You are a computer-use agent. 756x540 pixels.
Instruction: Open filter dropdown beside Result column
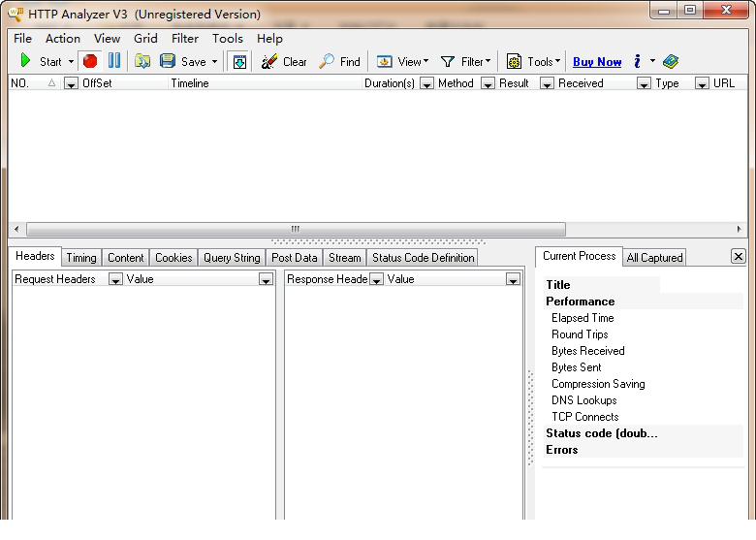[488, 84]
